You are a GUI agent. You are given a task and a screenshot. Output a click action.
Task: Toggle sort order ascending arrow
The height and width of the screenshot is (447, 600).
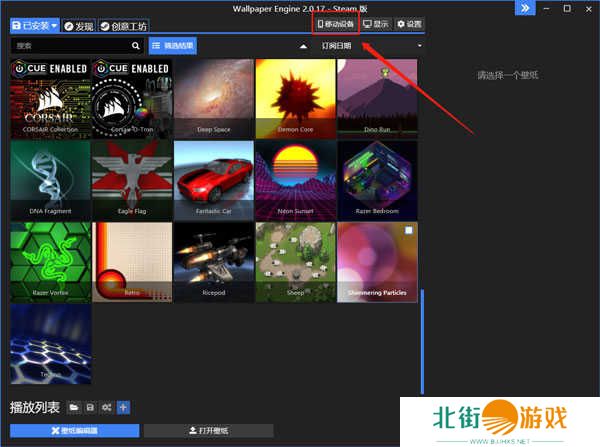pyautogui.click(x=303, y=46)
